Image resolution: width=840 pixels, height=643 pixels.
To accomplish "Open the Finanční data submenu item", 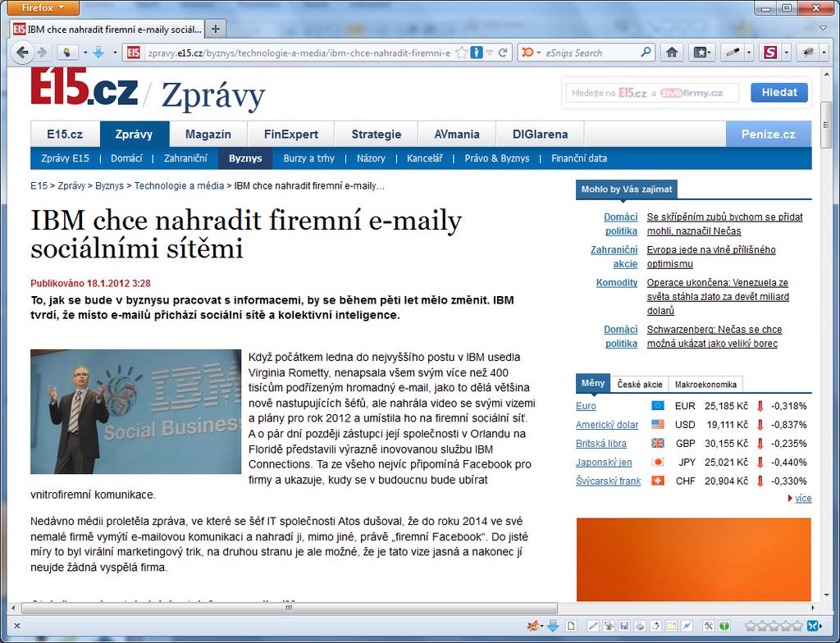I will [579, 158].
